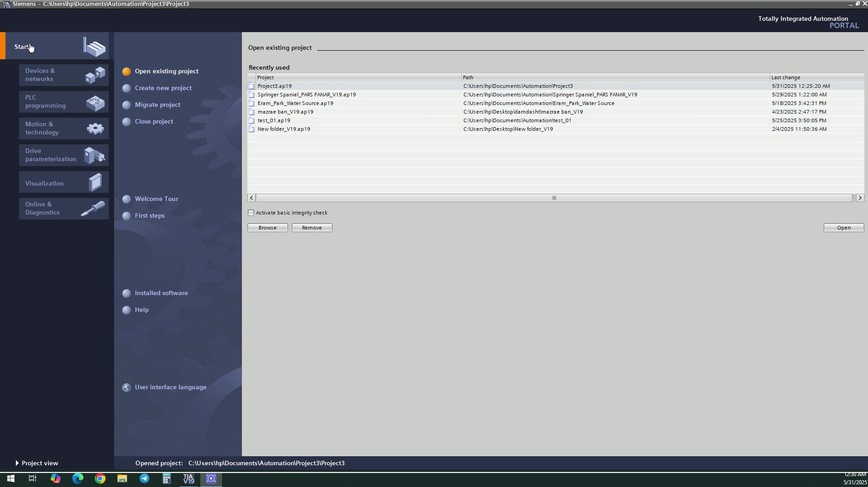The image size is (868, 487).
Task: Select the mazrae ban_V19.ap19 project name
Action: pyautogui.click(x=285, y=112)
